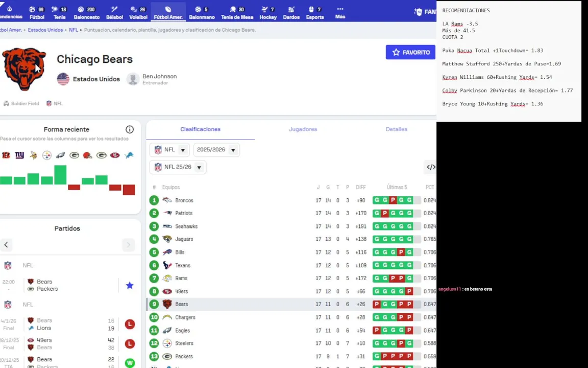Open the NFL league dropdown
The height and width of the screenshot is (368, 588).
(x=169, y=150)
